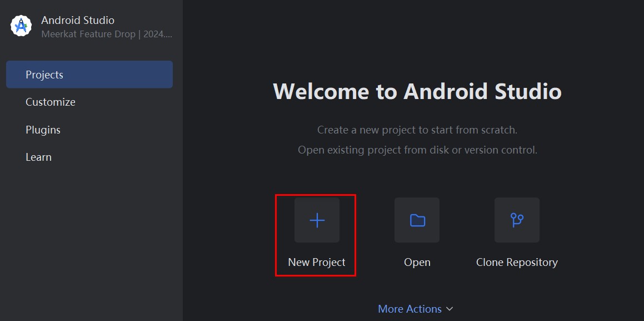Select the Projects tab in sidebar

tap(89, 75)
